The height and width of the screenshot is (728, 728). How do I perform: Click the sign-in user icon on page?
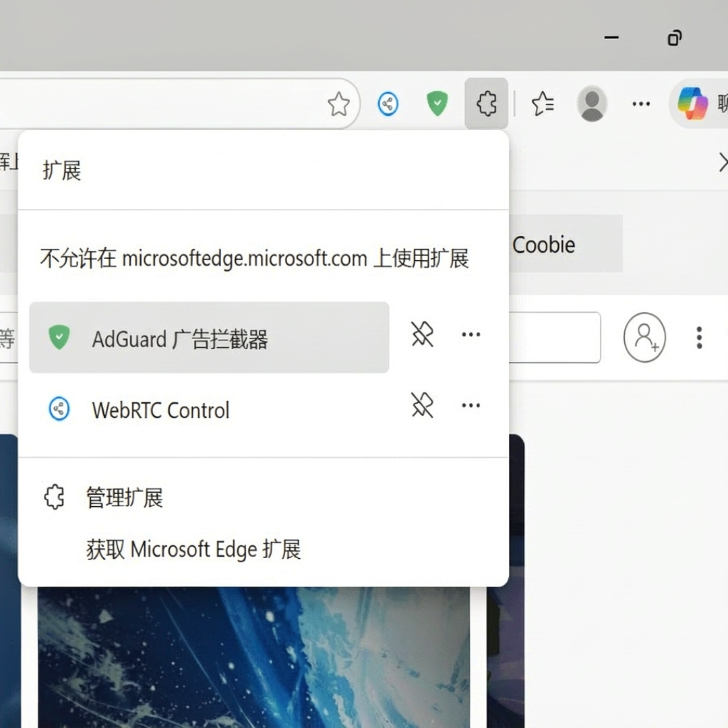click(x=644, y=338)
